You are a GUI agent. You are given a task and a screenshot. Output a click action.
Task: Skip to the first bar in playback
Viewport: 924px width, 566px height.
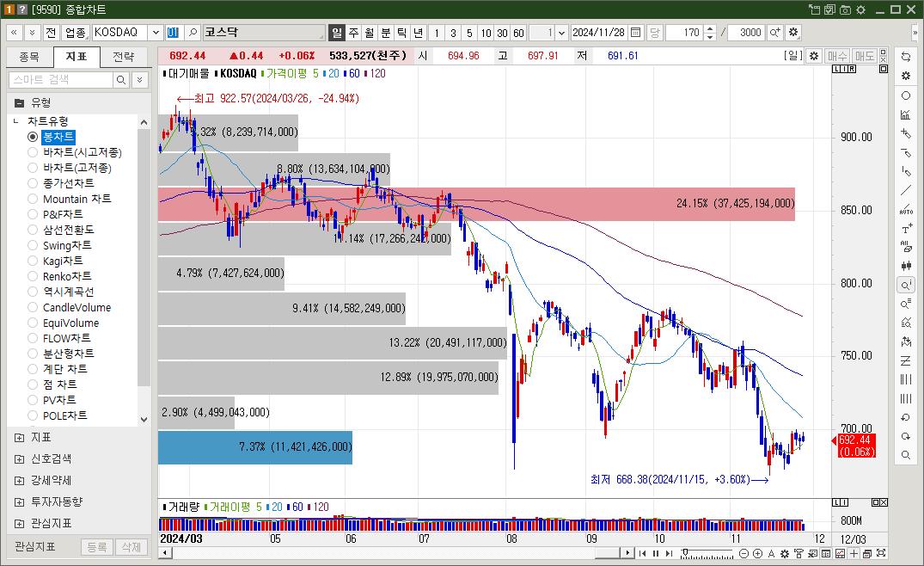pyautogui.click(x=642, y=554)
